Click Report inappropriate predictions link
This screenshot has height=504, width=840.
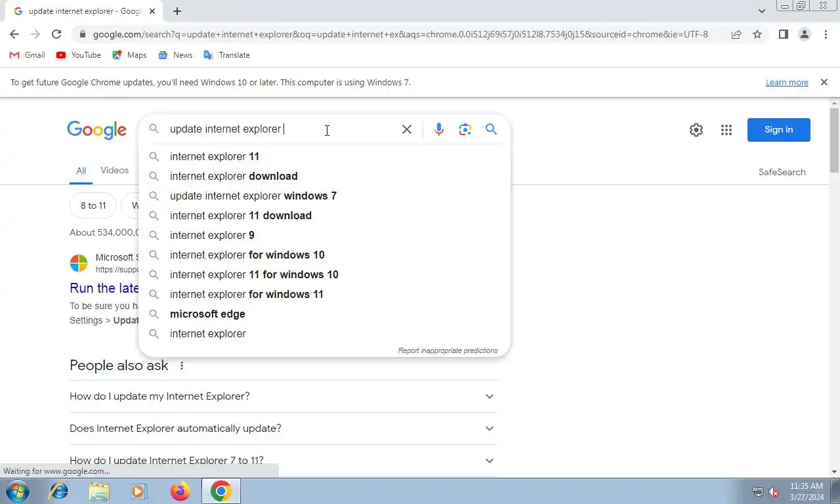coord(448,350)
